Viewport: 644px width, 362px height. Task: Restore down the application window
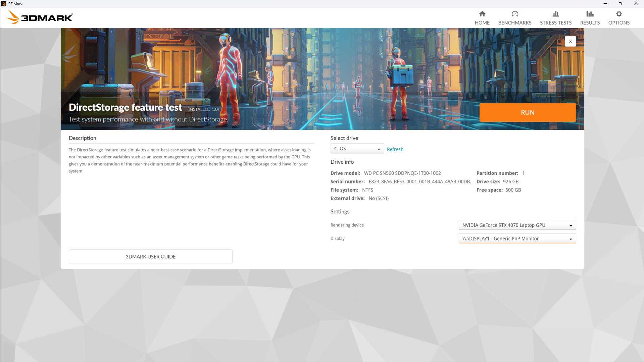(x=620, y=4)
